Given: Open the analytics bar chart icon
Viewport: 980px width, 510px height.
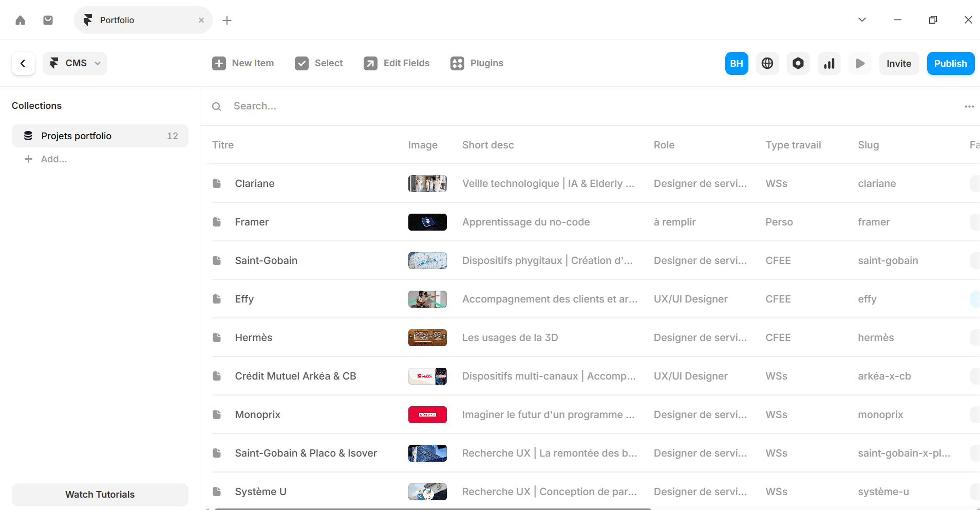Looking at the screenshot, I should tap(829, 63).
